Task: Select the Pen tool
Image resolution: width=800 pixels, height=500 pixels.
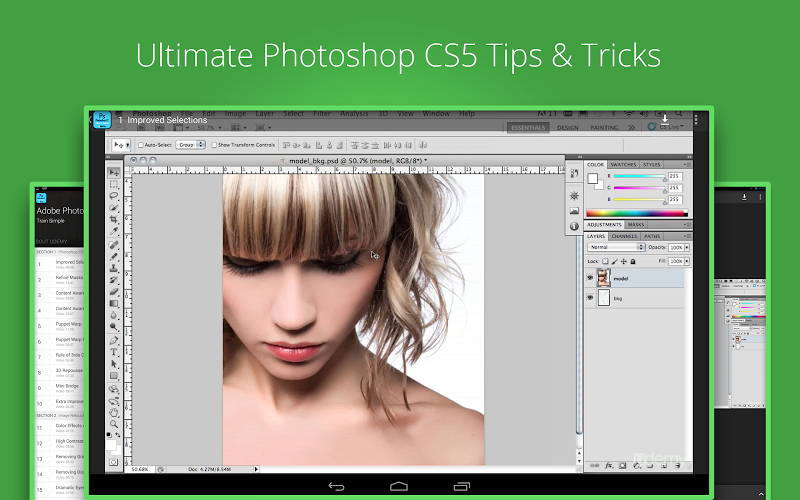Action: [x=114, y=340]
